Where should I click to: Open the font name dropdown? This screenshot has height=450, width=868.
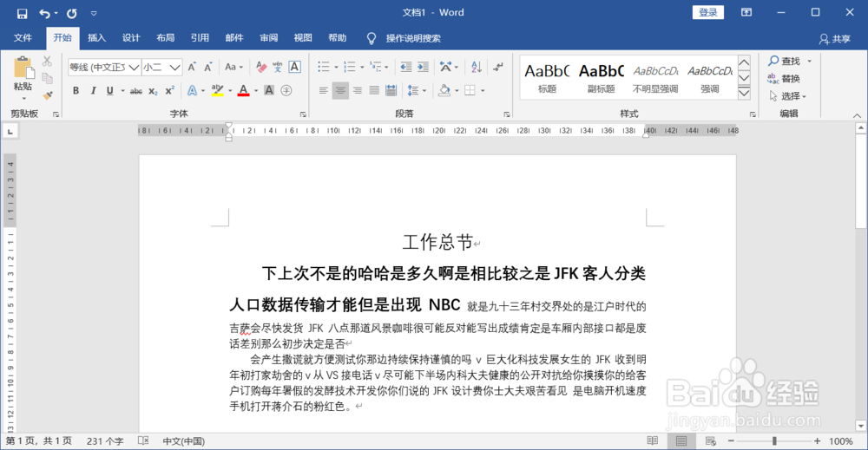[x=134, y=68]
